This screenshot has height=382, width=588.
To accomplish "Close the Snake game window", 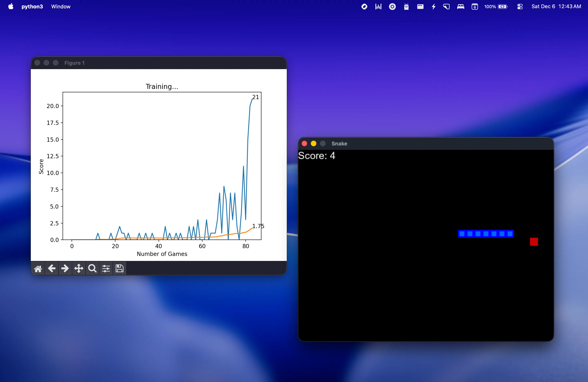I will [x=304, y=144].
